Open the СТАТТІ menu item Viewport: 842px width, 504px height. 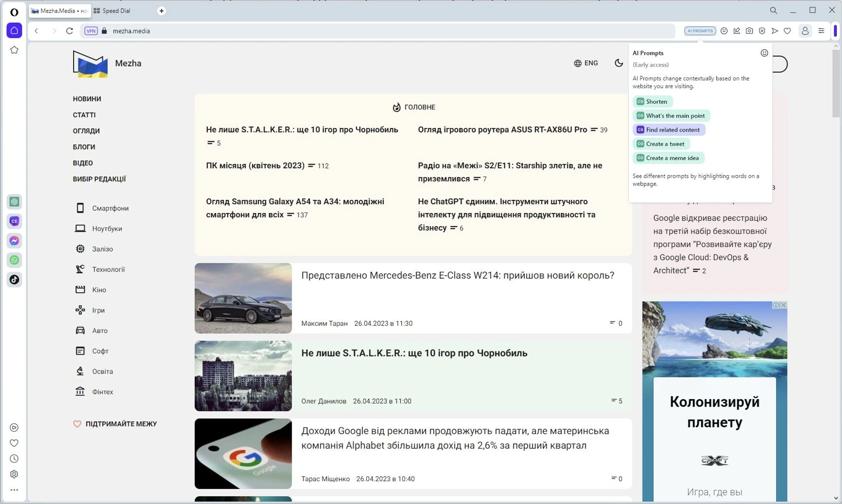84,115
